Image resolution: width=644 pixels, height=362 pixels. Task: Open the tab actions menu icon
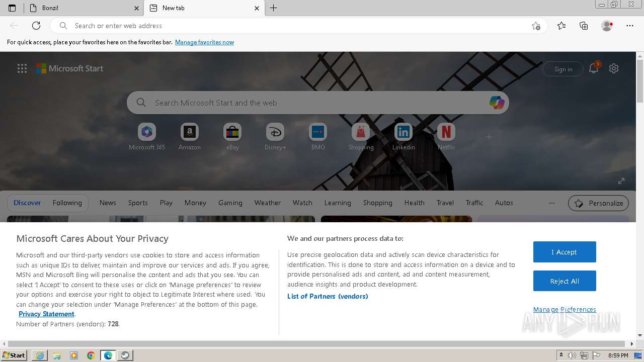point(12,8)
